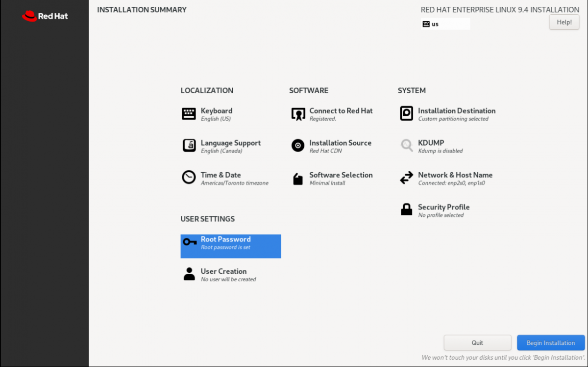588x367 pixels.
Task: Open the Software Selection text label
Action: pyautogui.click(x=341, y=175)
